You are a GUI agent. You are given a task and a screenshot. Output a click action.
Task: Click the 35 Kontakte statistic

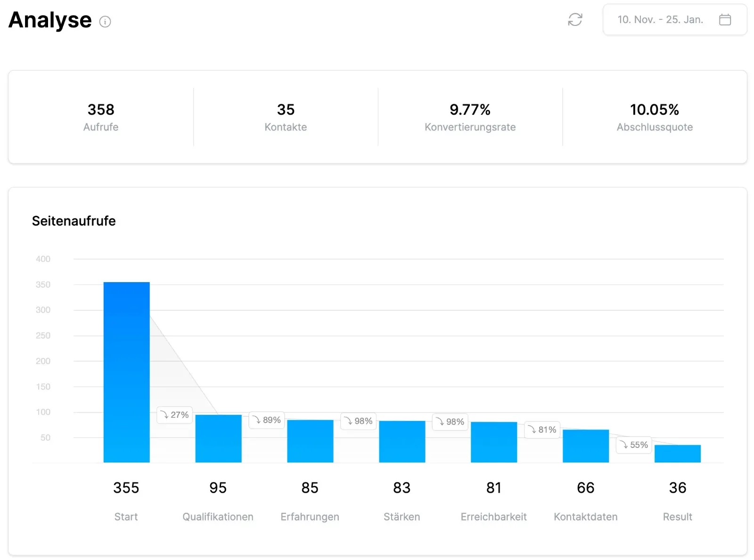point(286,117)
